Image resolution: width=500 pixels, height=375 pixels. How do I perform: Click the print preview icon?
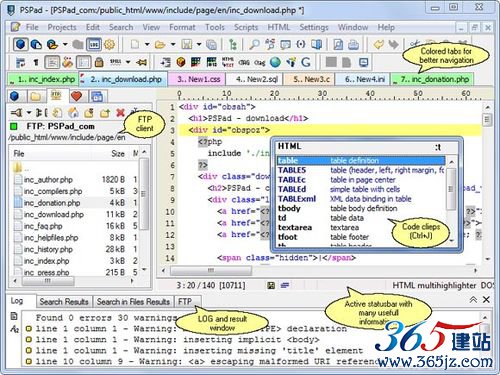click(x=338, y=44)
